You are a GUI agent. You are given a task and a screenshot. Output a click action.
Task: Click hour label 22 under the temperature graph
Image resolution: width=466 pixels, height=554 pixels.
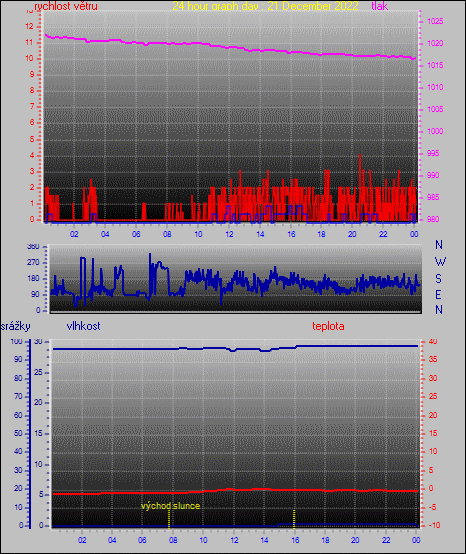click(x=386, y=540)
